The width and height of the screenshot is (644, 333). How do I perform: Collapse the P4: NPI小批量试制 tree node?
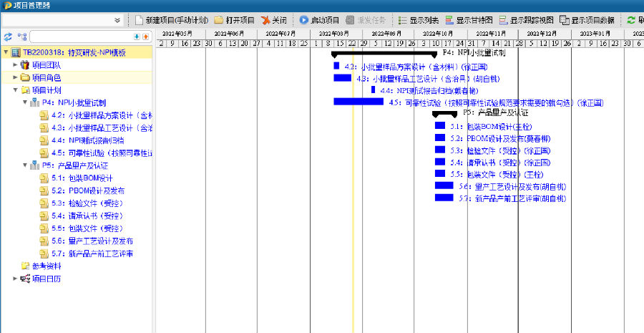coord(25,102)
